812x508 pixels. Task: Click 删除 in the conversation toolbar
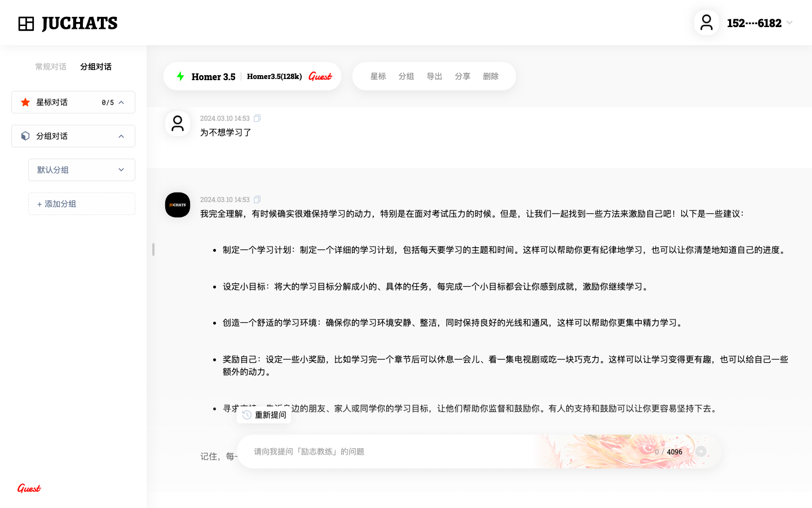pyautogui.click(x=491, y=76)
